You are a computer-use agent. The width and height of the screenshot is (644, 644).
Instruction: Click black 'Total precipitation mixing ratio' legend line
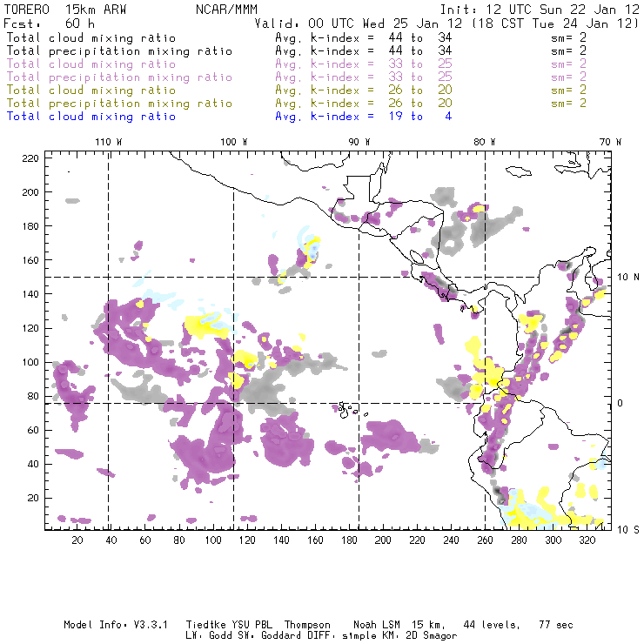(x=119, y=51)
